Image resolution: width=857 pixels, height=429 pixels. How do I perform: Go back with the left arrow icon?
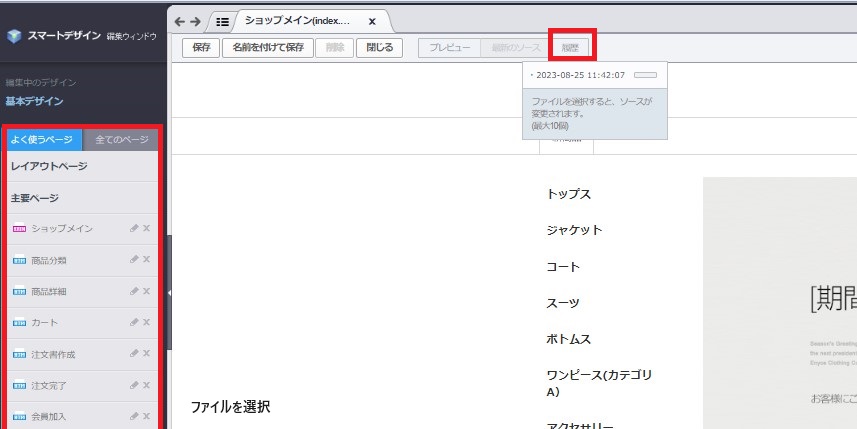pyautogui.click(x=179, y=22)
